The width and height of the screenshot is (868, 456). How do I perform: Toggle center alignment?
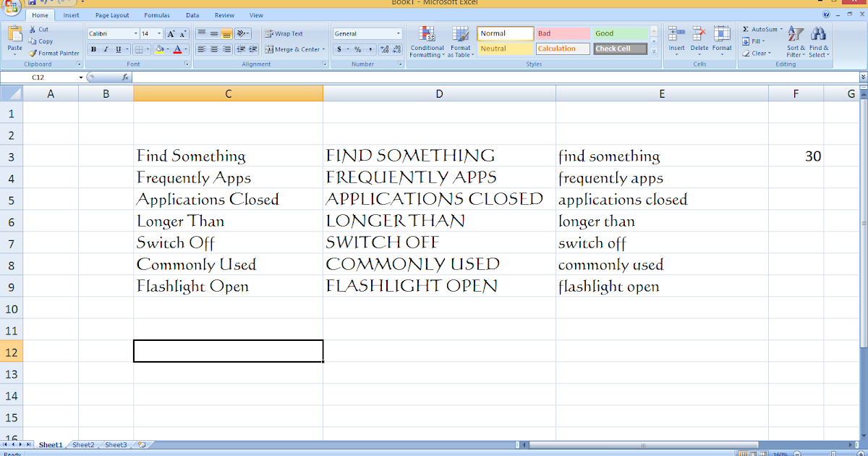pos(212,49)
